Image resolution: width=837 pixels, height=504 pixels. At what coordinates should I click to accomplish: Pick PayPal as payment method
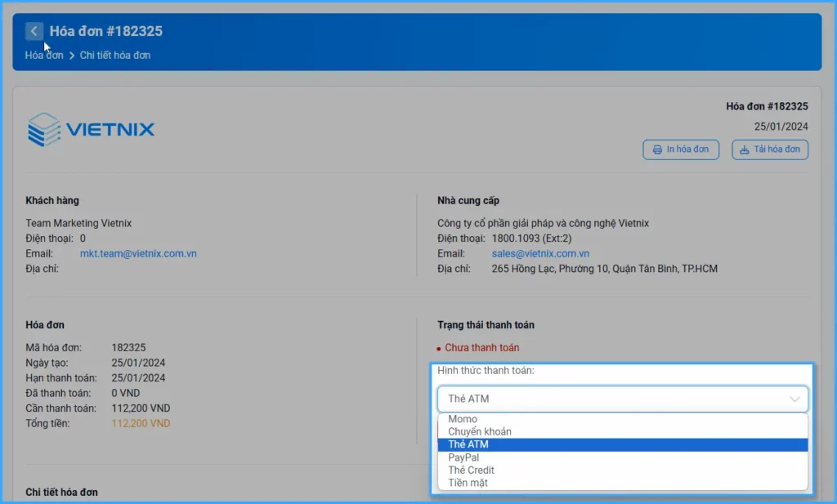click(463, 457)
